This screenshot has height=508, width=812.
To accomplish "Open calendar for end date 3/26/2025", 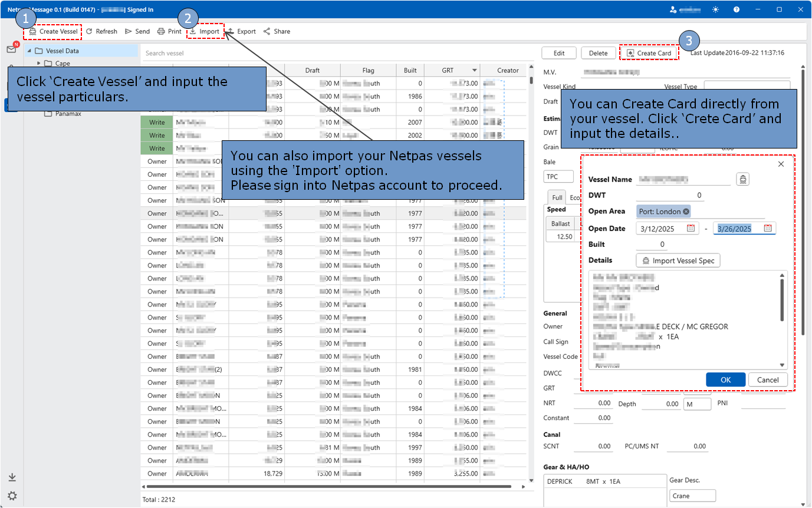I will (768, 228).
